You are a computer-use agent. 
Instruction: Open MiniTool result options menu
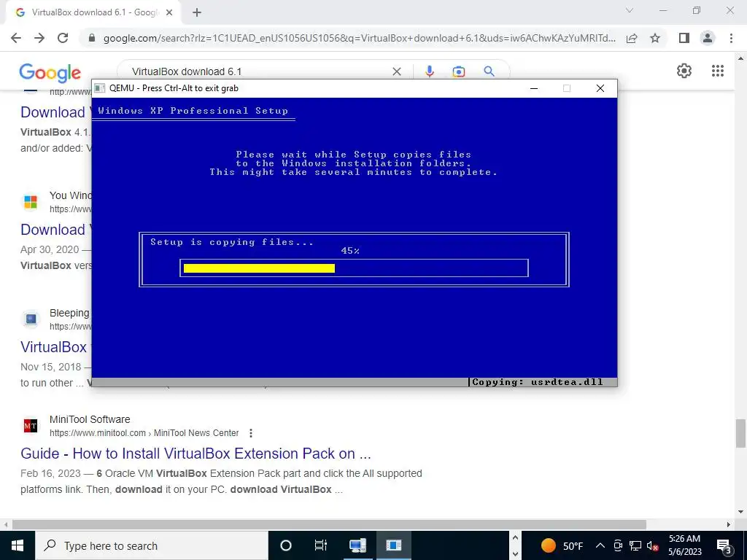(251, 433)
